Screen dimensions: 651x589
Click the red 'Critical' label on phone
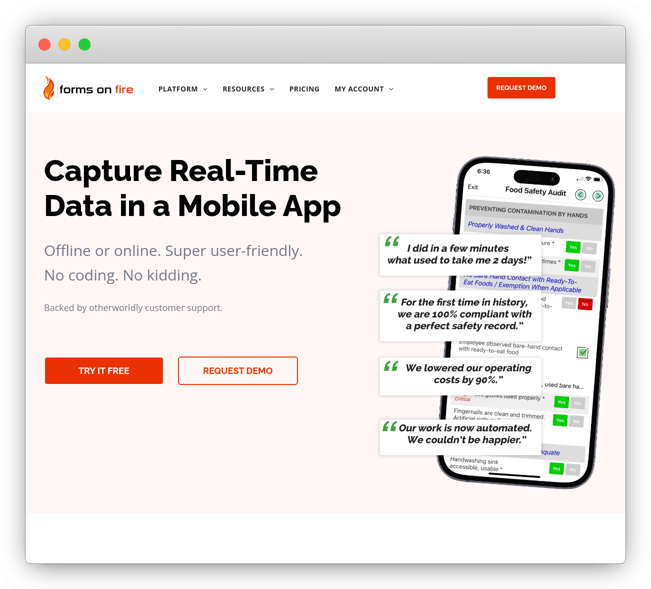(462, 399)
